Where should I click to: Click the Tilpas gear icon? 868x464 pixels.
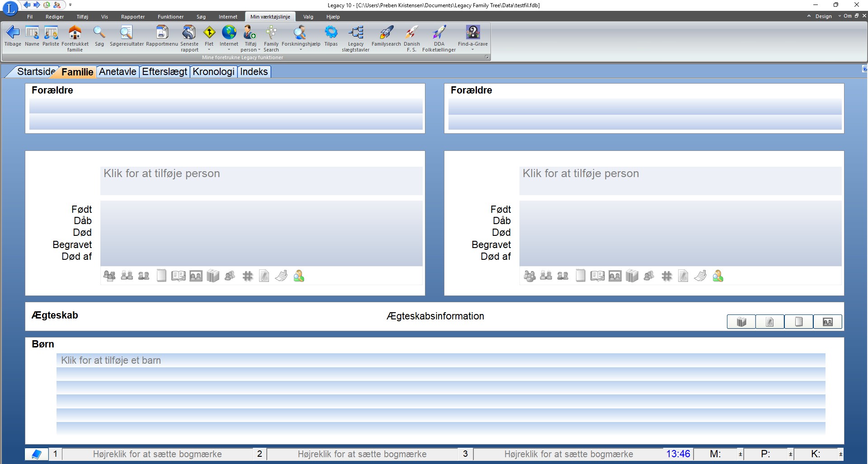[x=331, y=33]
